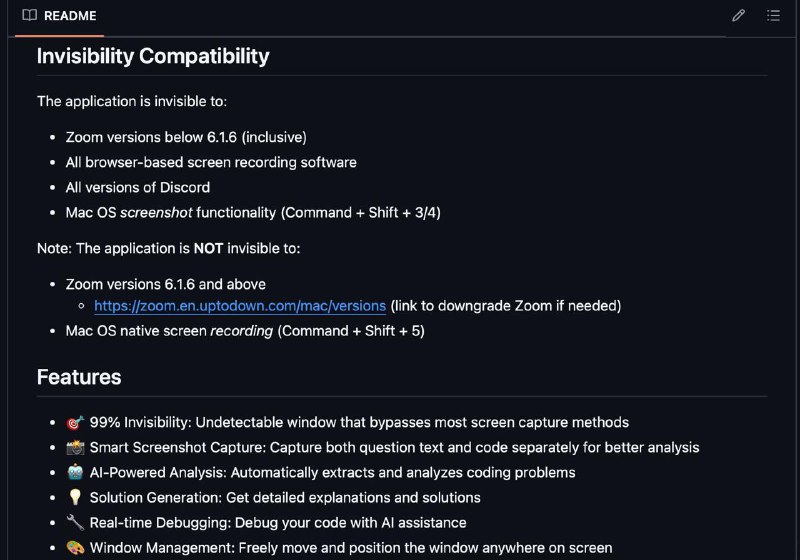This screenshot has width=800, height=560.
Task: Click the pencil edit README icon
Action: tap(738, 16)
